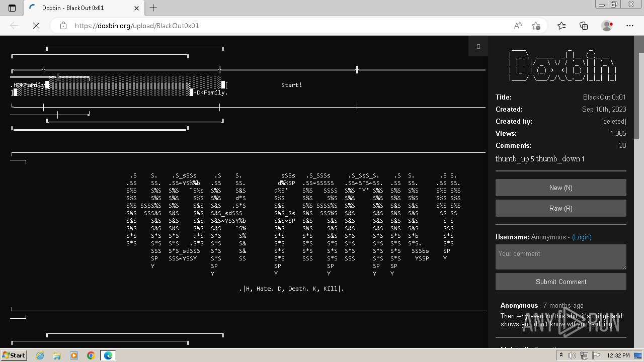Open the Favorites list
The height and width of the screenshot is (362, 644).
(561, 26)
